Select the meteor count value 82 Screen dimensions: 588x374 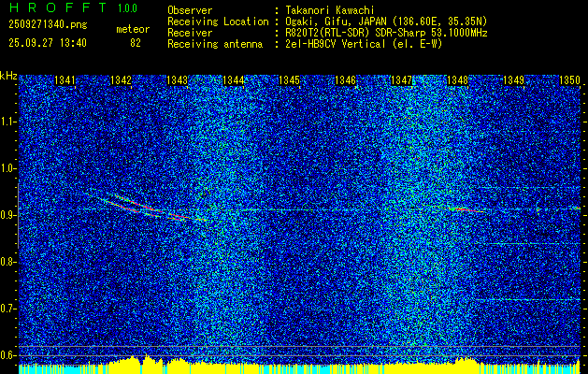pyautogui.click(x=136, y=43)
